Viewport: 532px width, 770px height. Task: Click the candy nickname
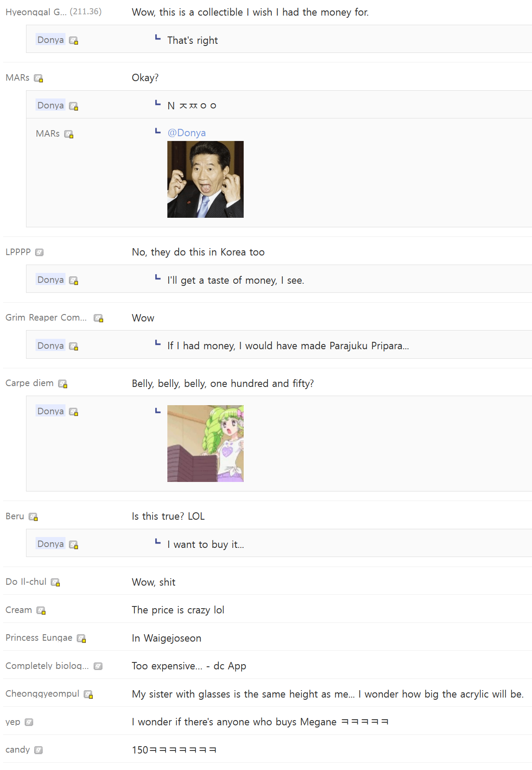click(x=18, y=750)
